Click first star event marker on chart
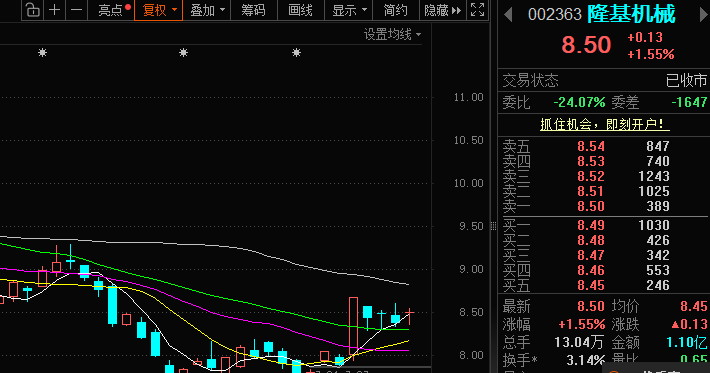Image resolution: width=710 pixels, height=373 pixels. click(43, 53)
